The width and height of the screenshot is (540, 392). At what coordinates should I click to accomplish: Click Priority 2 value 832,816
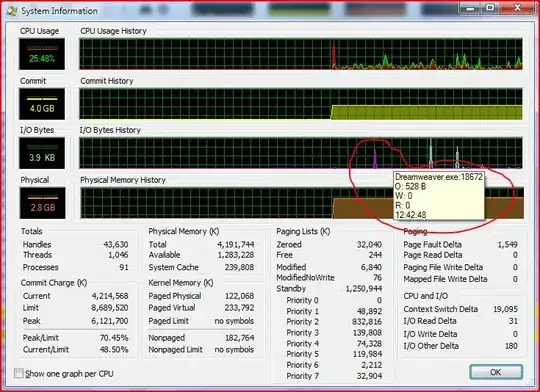pos(367,322)
